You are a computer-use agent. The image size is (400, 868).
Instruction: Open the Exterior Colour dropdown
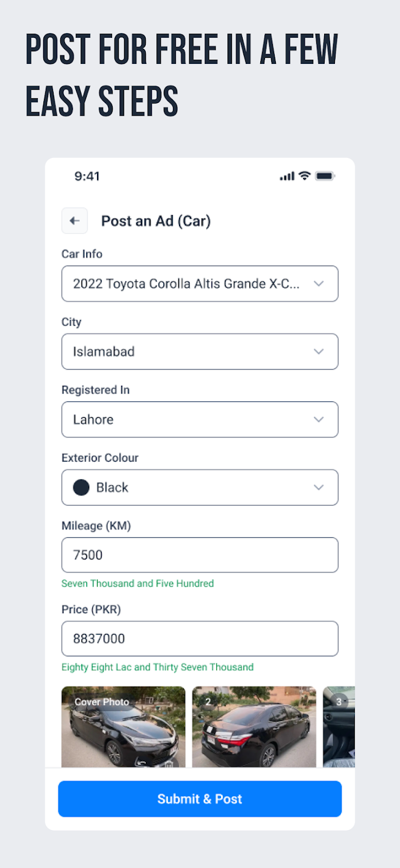click(x=199, y=488)
